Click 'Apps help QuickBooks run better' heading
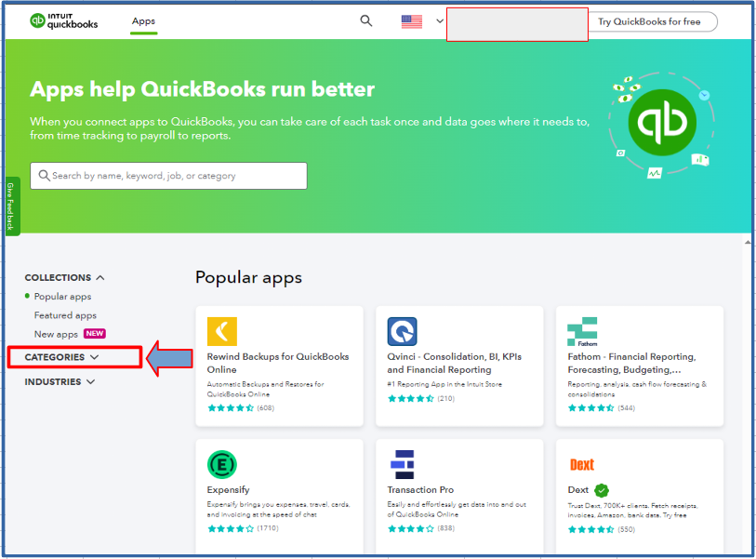The width and height of the screenshot is (756, 559). point(203,89)
